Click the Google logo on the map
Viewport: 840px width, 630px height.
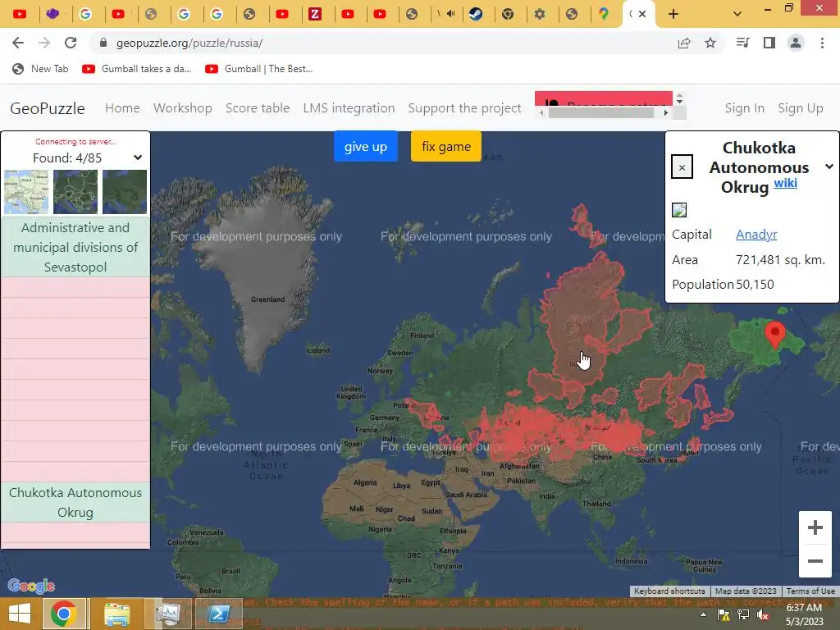tap(31, 586)
